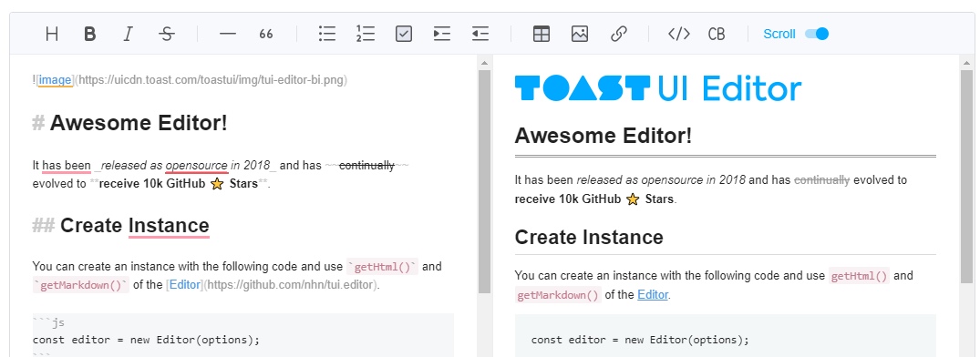Screen dimensions: 980x357
Task: Click the preview pane scroll up arrow
Action: pyautogui.click(x=967, y=63)
